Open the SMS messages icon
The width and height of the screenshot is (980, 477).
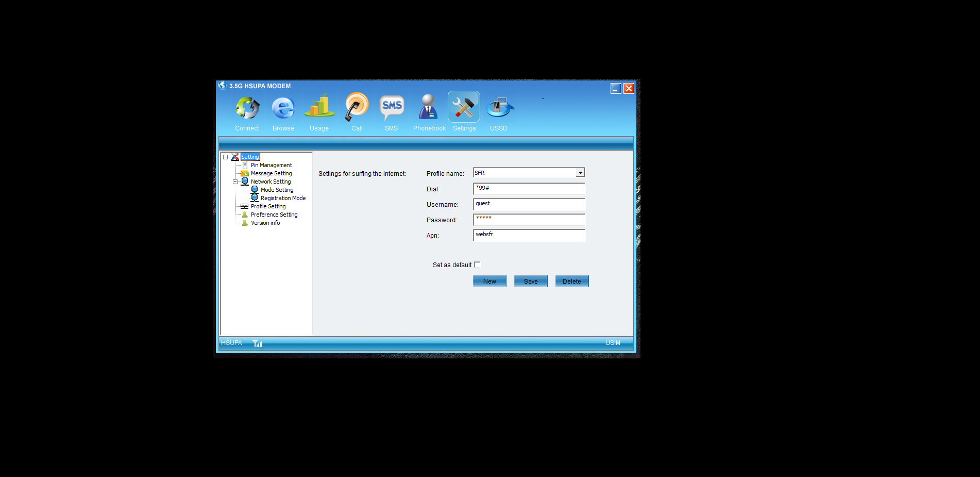pyautogui.click(x=392, y=107)
